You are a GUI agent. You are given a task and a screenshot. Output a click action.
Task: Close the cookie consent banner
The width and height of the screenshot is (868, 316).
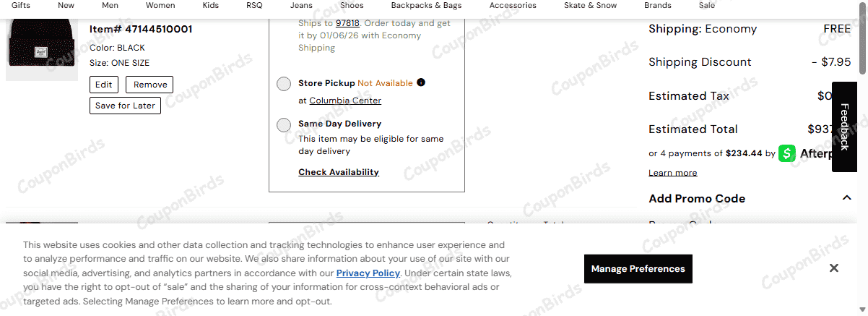point(833,268)
